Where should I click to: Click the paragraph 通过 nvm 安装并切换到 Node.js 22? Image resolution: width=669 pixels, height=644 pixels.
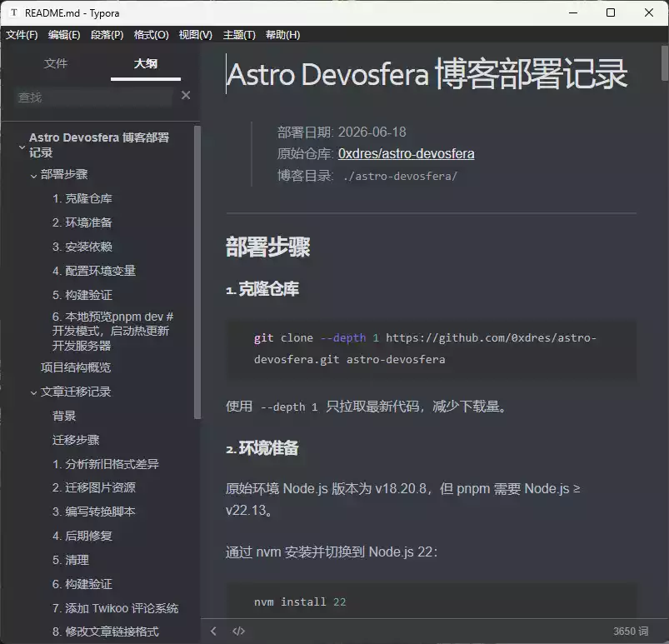332,552
